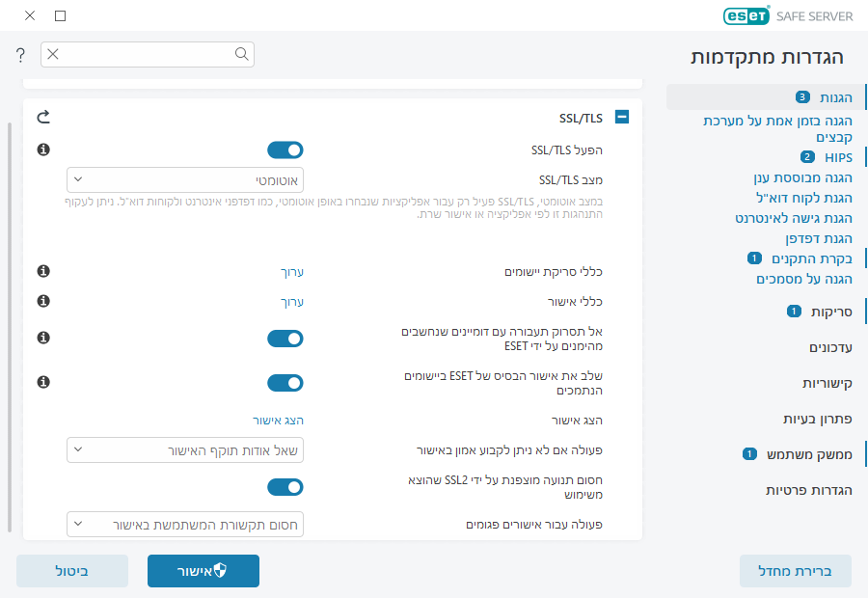
Task: Open the שאל אודות תוקף האישור dropdown
Action: pyautogui.click(x=185, y=449)
